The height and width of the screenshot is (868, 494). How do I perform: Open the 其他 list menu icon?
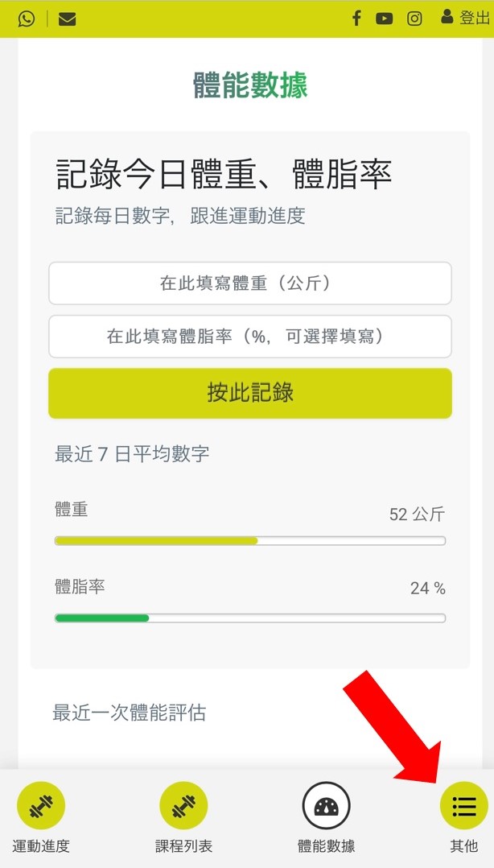(x=463, y=805)
